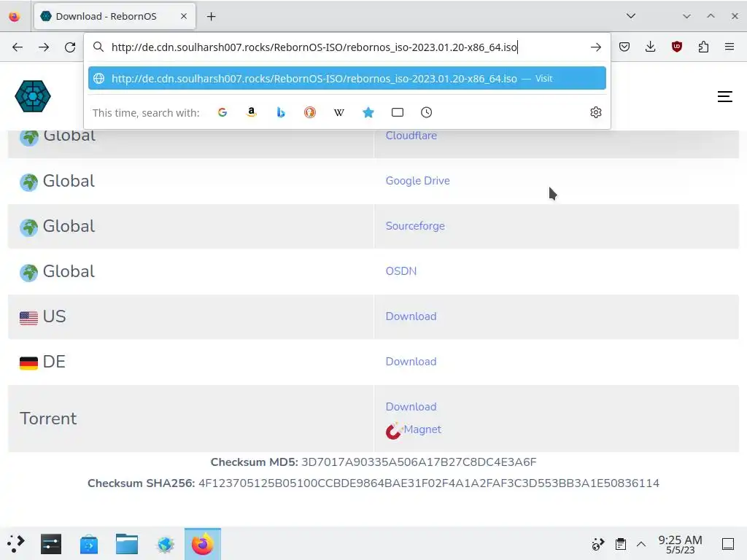This screenshot has width=747, height=560.
Task: Search in History clock icon
Action: coord(426,112)
